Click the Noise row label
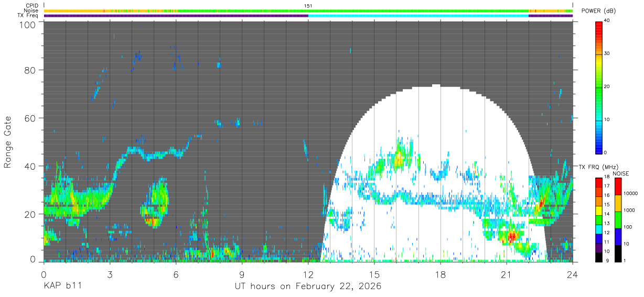Viewport: 644px width, 297px height. coord(31,10)
